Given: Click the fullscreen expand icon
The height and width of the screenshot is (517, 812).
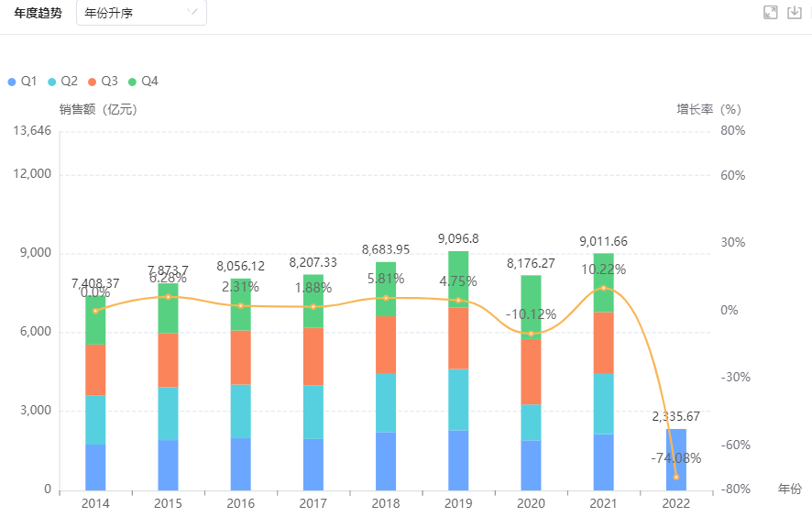Looking at the screenshot, I should pos(770,13).
